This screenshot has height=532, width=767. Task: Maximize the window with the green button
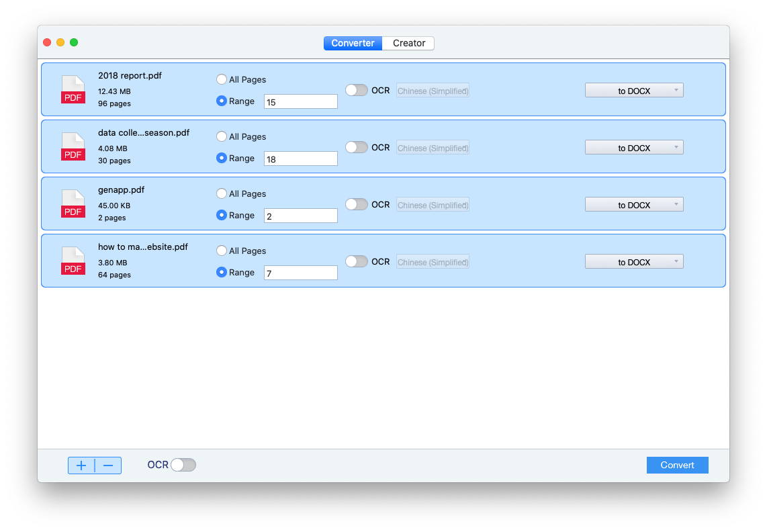coord(74,42)
